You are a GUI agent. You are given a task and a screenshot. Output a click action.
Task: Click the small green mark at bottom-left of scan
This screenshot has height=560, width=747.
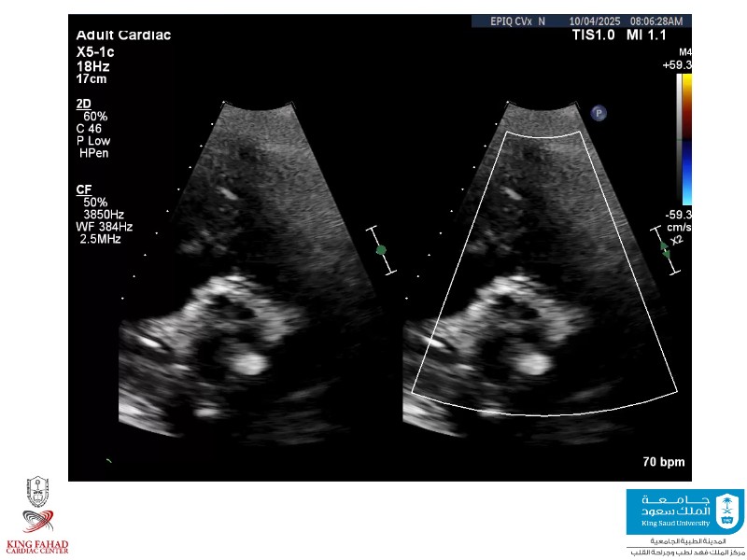click(109, 459)
